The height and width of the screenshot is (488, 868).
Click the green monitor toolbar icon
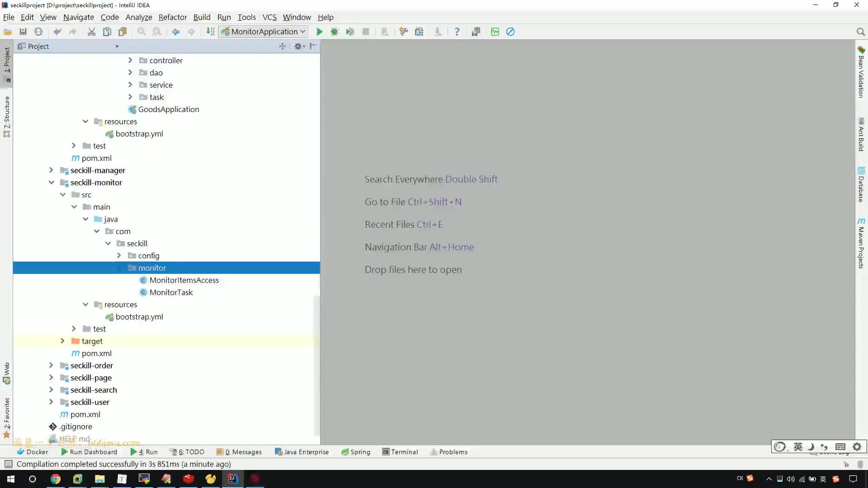pos(495,32)
